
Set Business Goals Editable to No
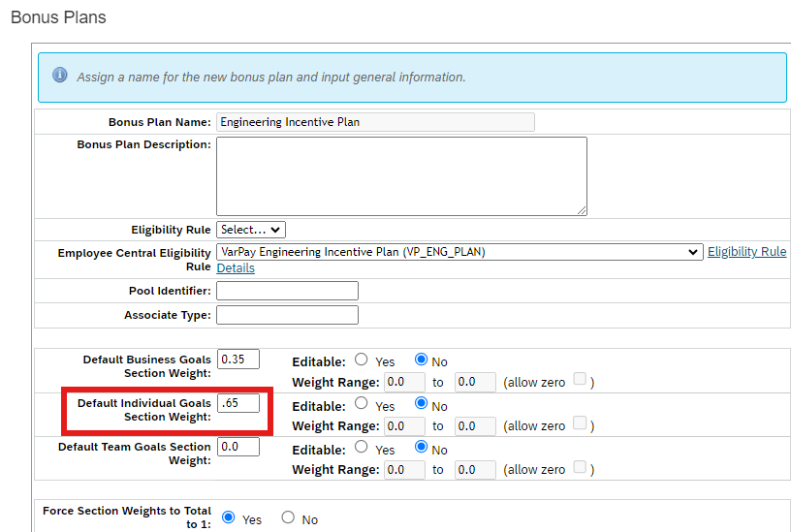pos(422,360)
